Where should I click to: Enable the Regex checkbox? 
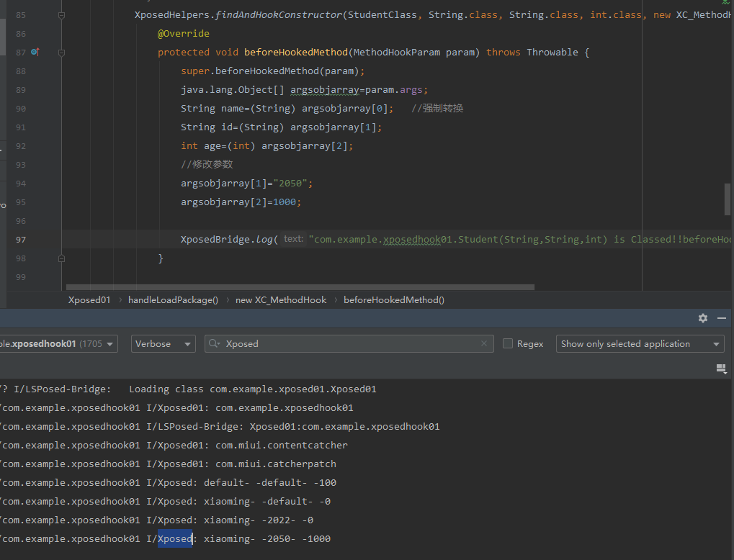[507, 343]
